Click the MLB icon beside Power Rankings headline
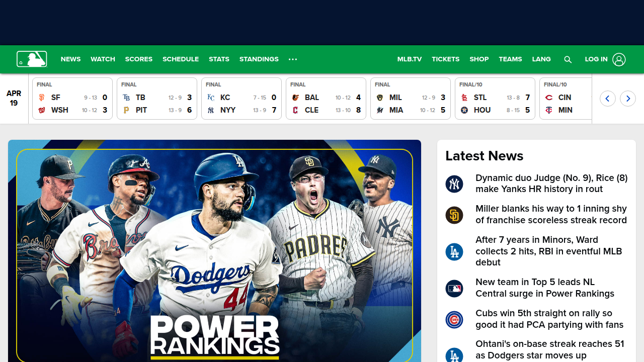The width and height of the screenshot is (644, 362). click(x=454, y=288)
